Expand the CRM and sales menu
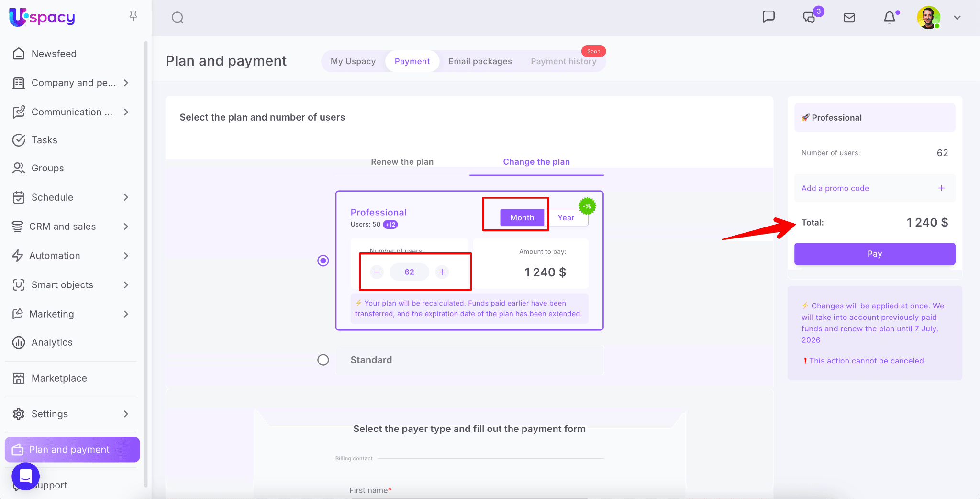Image resolution: width=980 pixels, height=499 pixels. click(x=126, y=227)
